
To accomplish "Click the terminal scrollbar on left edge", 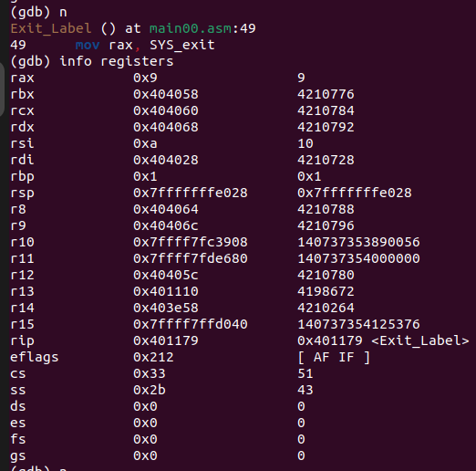I will pyautogui.click(x=2, y=89).
